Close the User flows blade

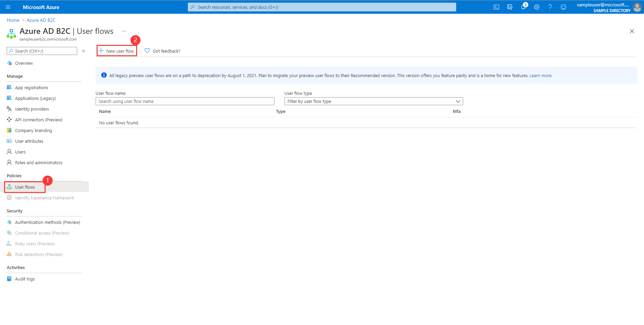(632, 31)
